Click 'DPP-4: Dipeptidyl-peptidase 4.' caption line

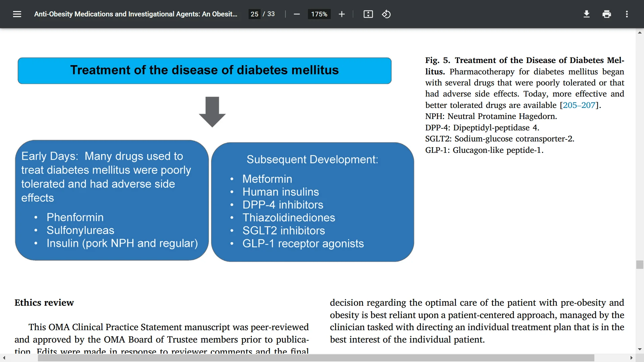[x=482, y=128]
